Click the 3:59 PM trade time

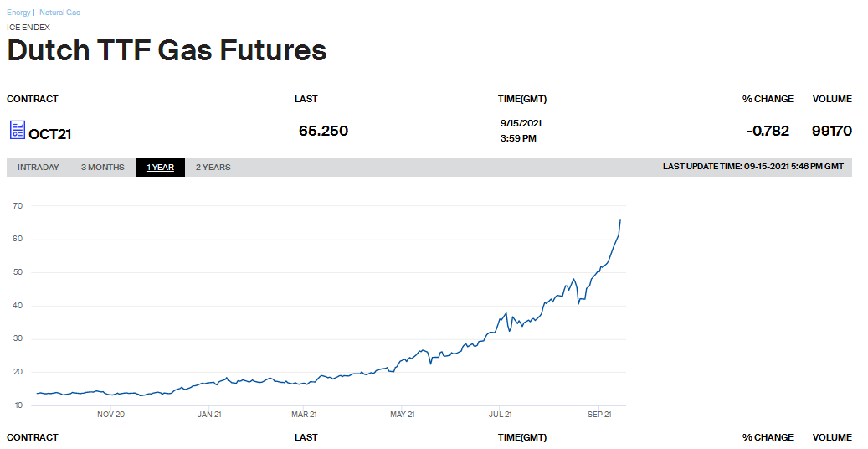518,138
